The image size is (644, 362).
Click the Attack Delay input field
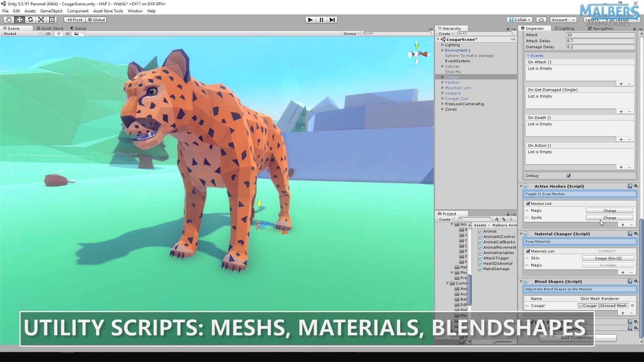coord(600,41)
